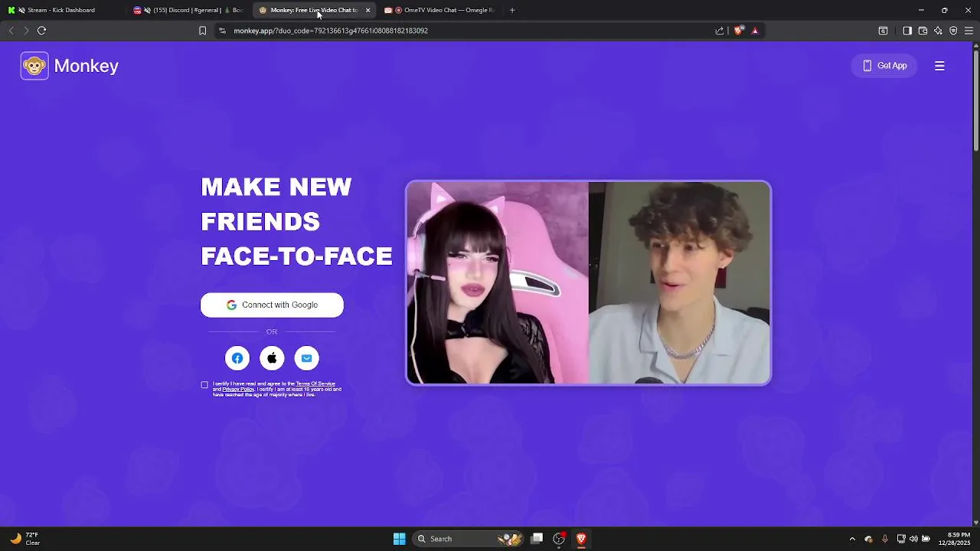This screenshot has width=980, height=551.
Task: Open Leo AI assistant icon
Action: [938, 31]
